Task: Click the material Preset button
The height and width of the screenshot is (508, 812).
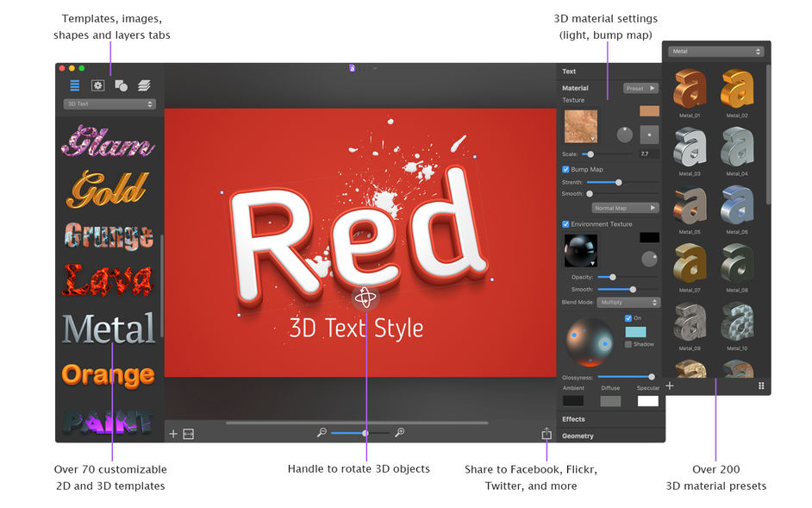Action: tap(640, 88)
